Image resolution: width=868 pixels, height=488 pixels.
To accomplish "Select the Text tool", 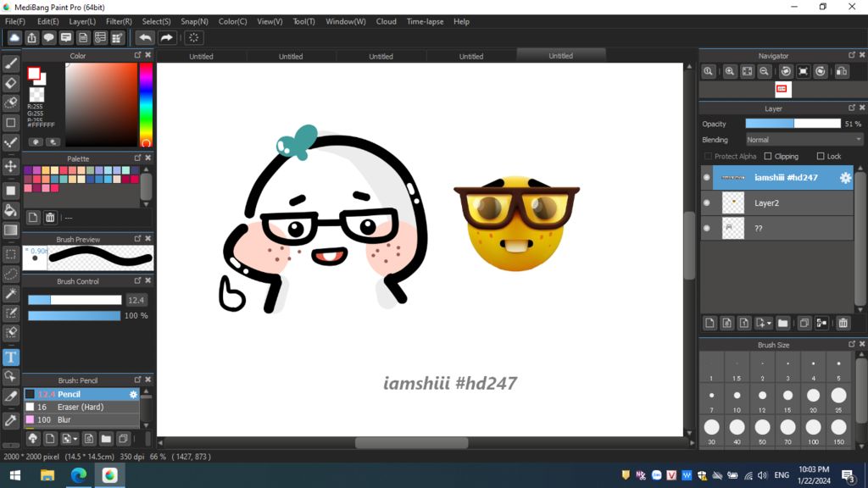I will [x=10, y=357].
